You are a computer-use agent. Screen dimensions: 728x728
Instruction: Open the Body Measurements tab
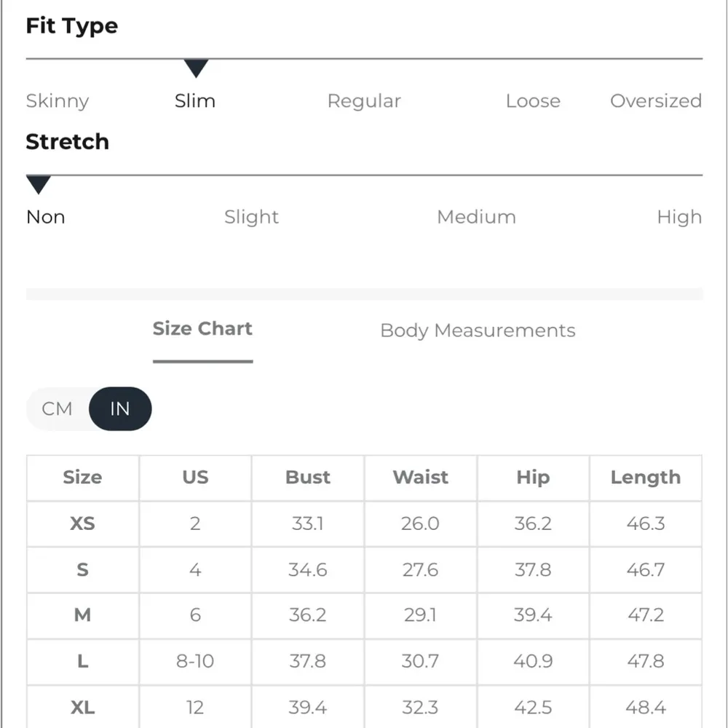click(x=478, y=331)
